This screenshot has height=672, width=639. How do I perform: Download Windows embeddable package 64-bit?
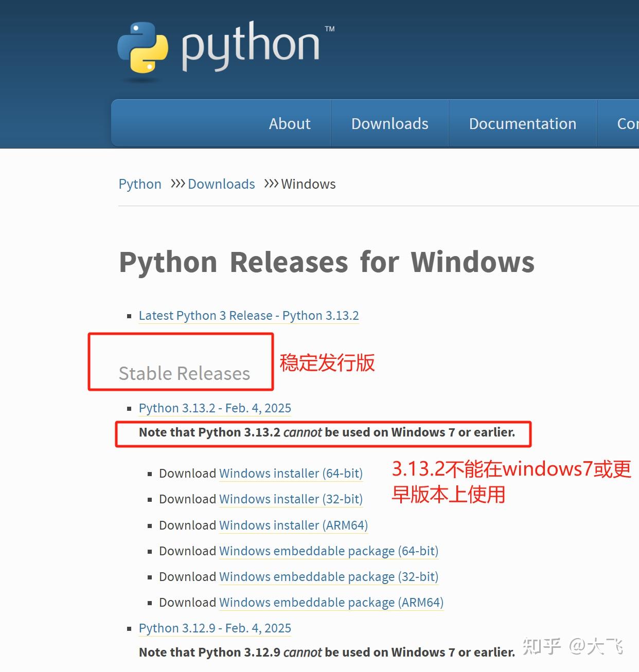tap(328, 551)
